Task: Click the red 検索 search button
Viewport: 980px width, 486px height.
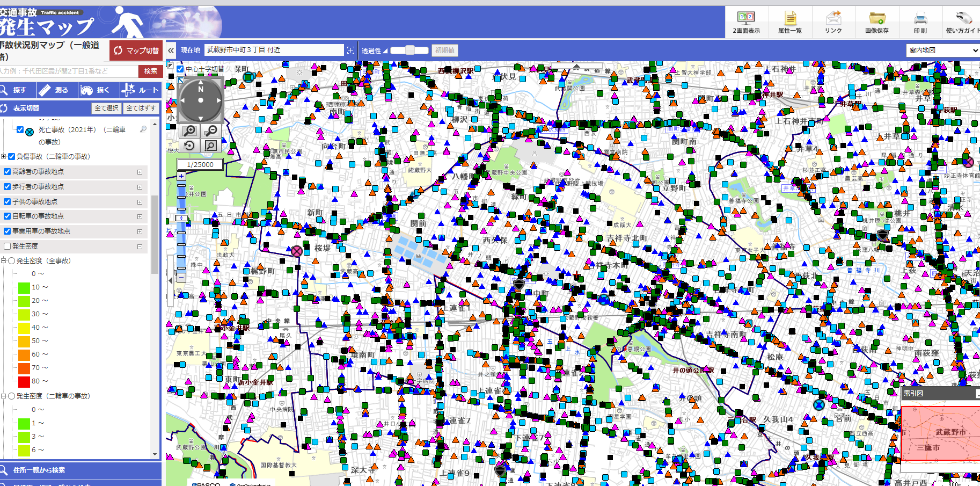Action: 150,71
